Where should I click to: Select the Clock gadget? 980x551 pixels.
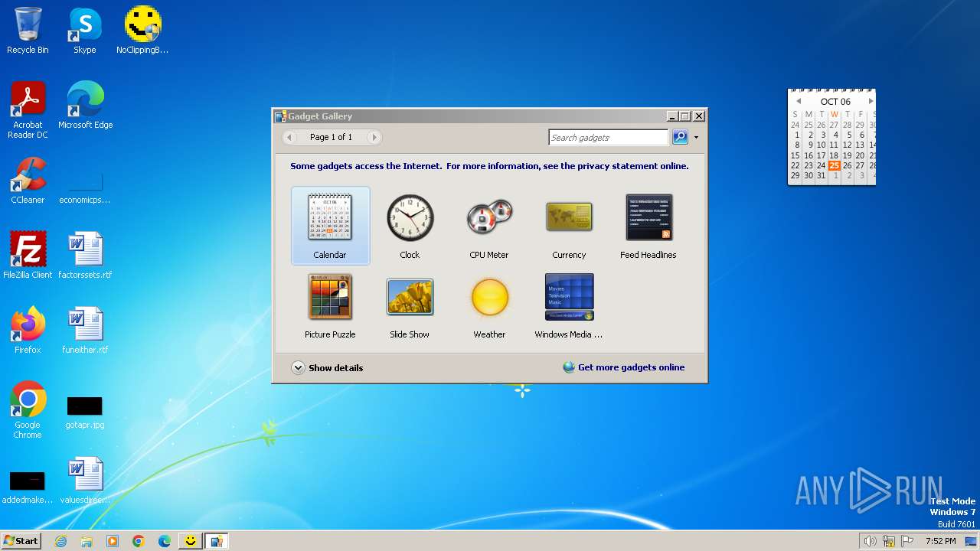tap(410, 226)
